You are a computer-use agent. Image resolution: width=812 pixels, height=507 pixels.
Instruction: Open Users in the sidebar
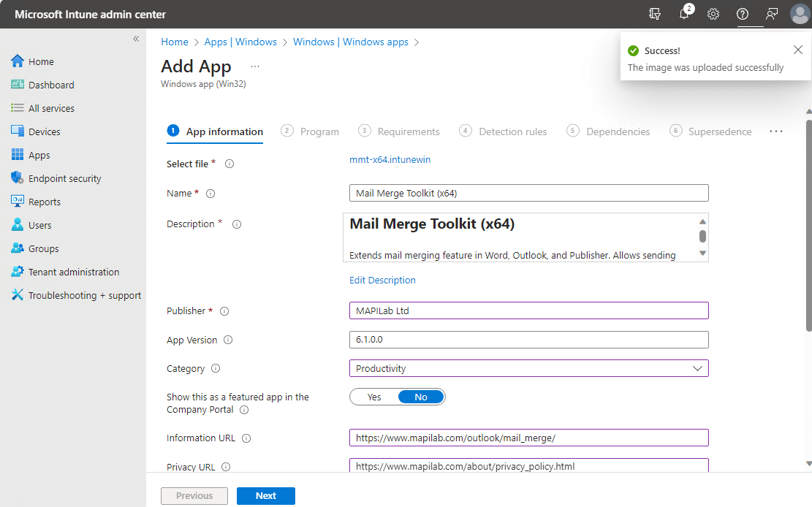31,225
